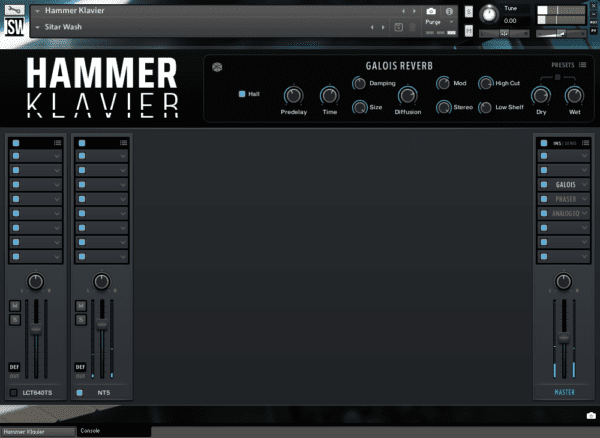Disable the NT5 microphone checkbox
Viewport: 600px width, 438px height.
(x=80, y=392)
